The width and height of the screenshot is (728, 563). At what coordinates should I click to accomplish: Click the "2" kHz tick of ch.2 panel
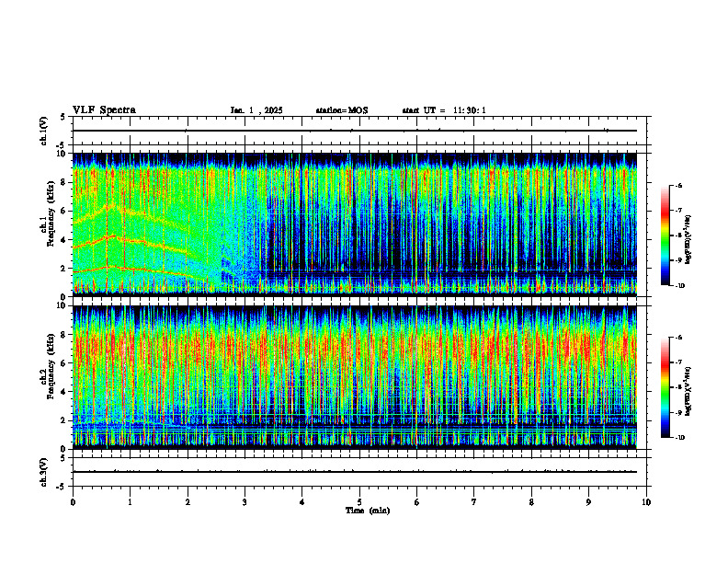pos(63,420)
